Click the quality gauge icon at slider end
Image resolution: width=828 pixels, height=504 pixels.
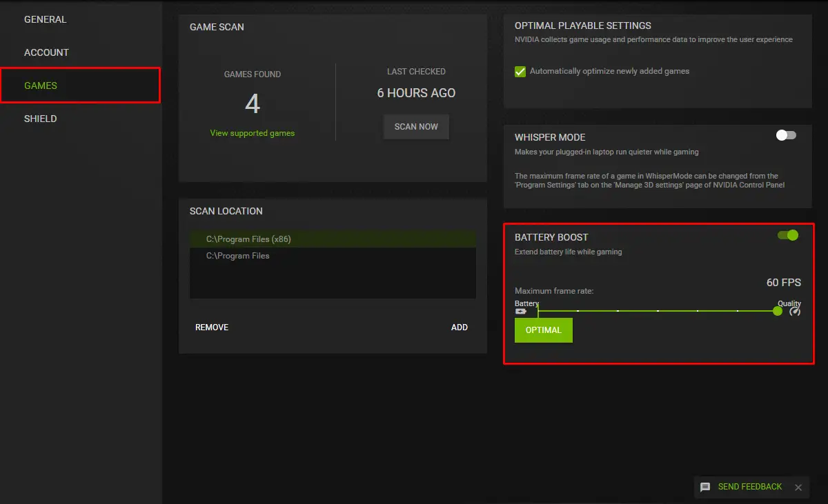click(795, 312)
